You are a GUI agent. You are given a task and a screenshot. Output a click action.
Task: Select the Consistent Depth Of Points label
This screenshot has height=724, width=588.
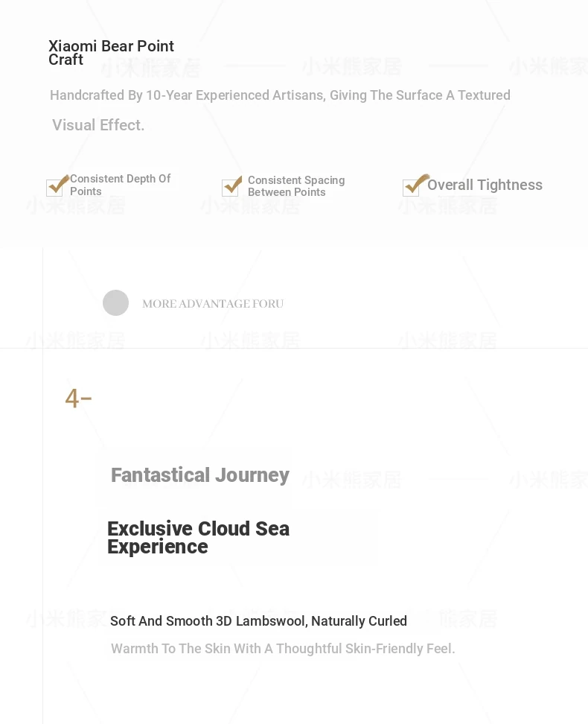click(x=120, y=185)
